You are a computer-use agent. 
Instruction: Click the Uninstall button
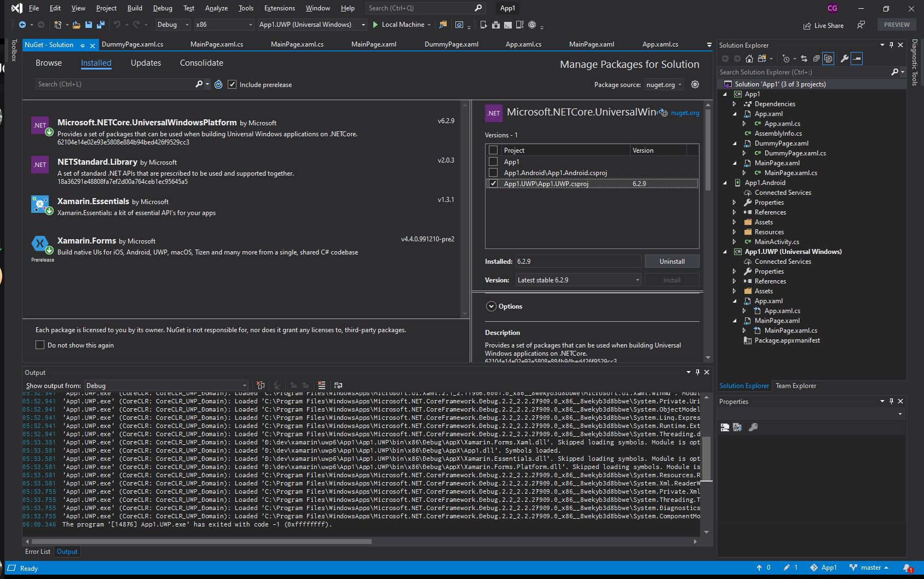[x=672, y=262]
